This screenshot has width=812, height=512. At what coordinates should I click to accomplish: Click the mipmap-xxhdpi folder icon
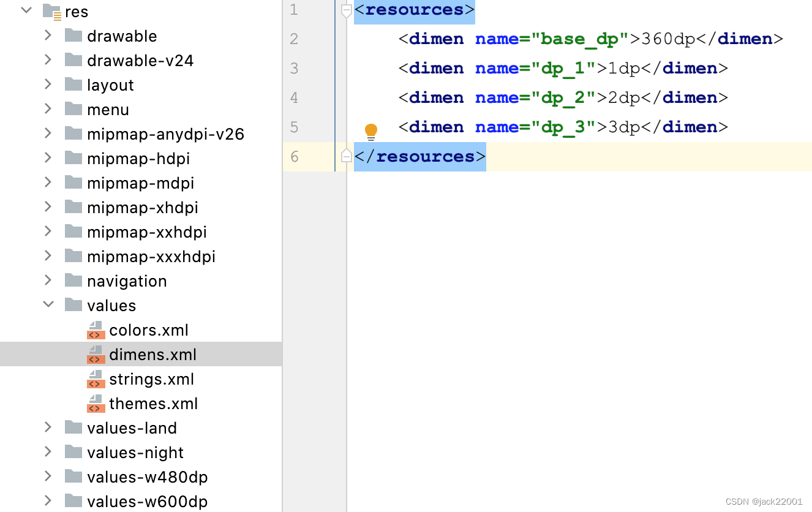pyautogui.click(x=73, y=232)
